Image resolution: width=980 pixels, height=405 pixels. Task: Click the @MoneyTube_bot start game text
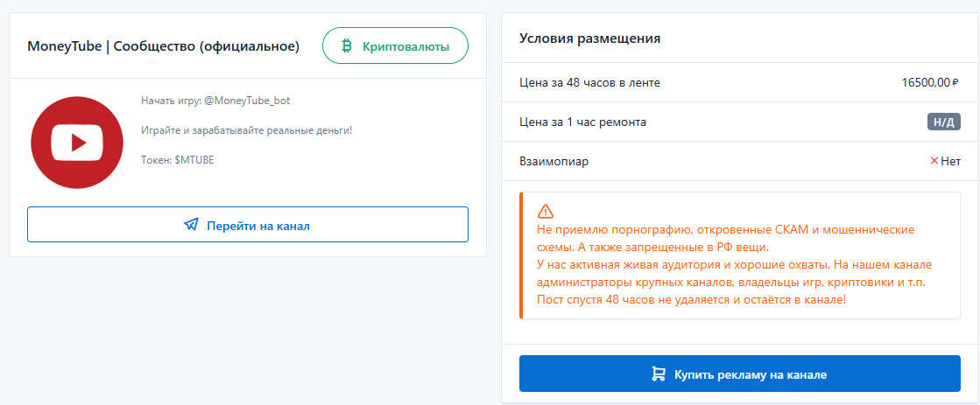tap(215, 101)
